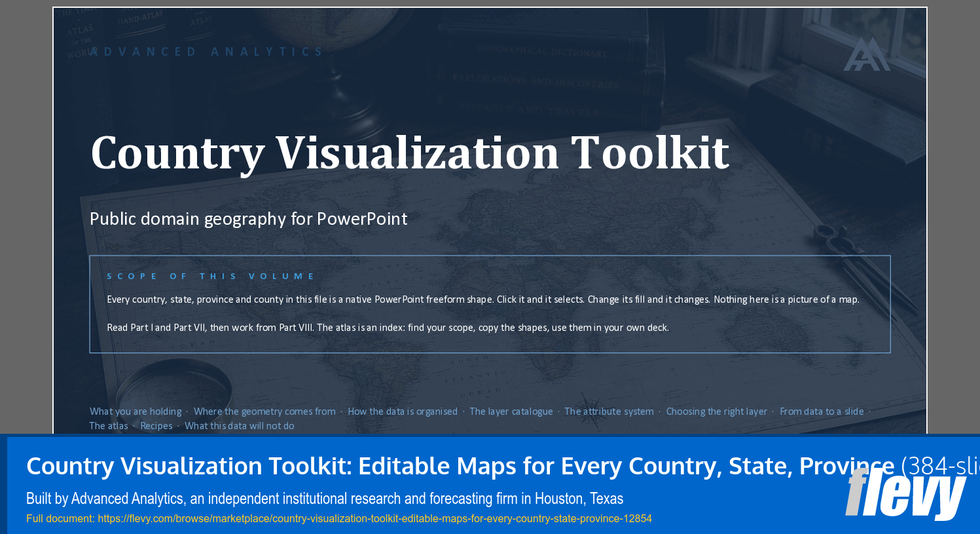Go to 'From data to a slide'
Image resolution: width=980 pixels, height=534 pixels.
tap(822, 411)
